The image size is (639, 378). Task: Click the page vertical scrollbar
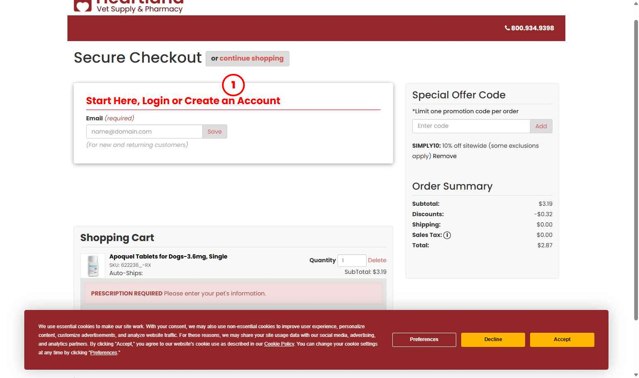pyautogui.click(x=635, y=170)
